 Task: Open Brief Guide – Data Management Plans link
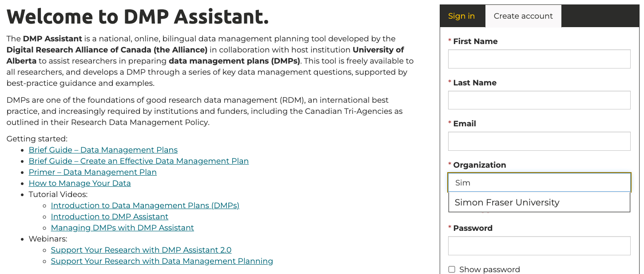click(103, 150)
